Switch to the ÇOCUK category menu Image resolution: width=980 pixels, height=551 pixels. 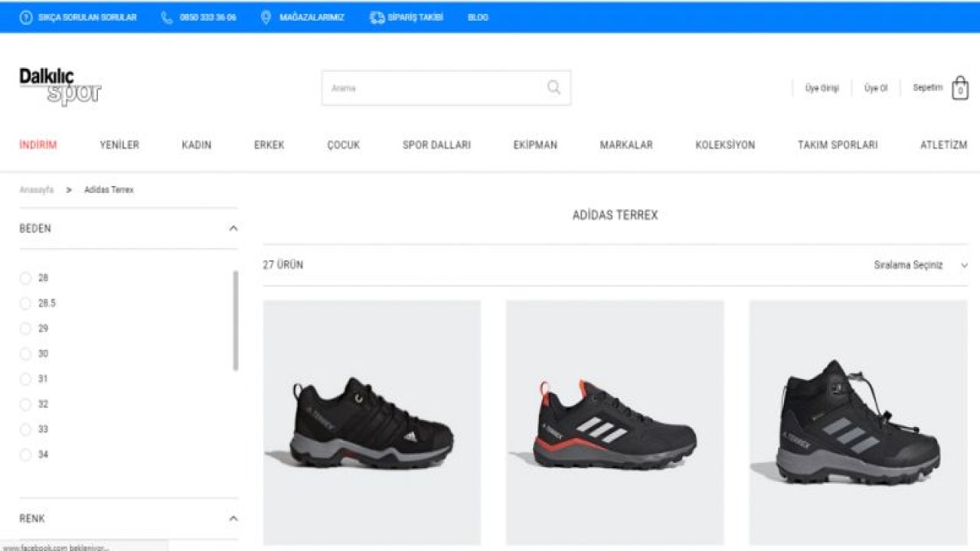[344, 144]
